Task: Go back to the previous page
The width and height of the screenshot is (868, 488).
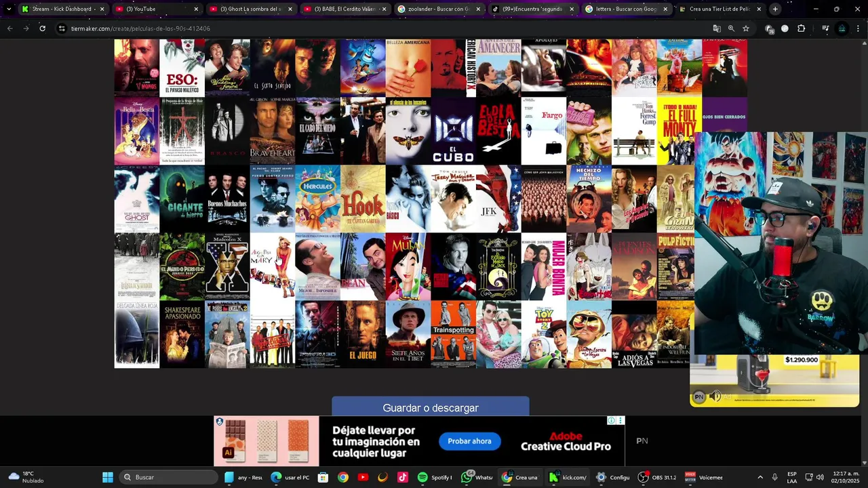Action: (9, 28)
